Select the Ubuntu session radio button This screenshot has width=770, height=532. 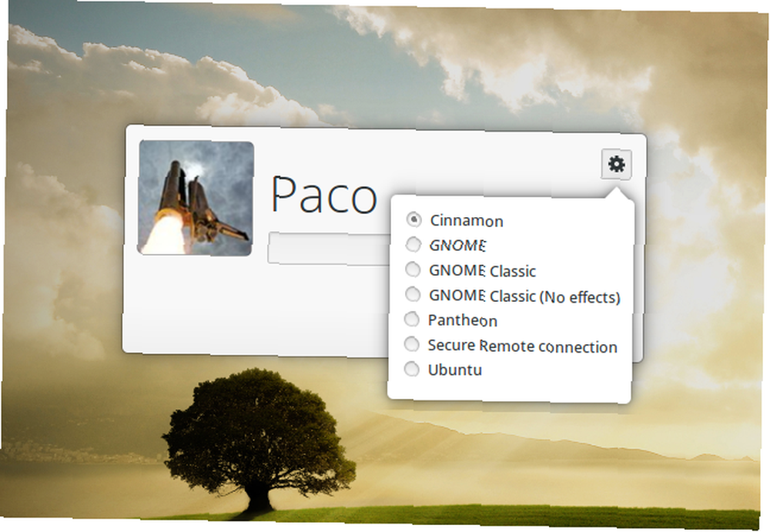click(411, 370)
